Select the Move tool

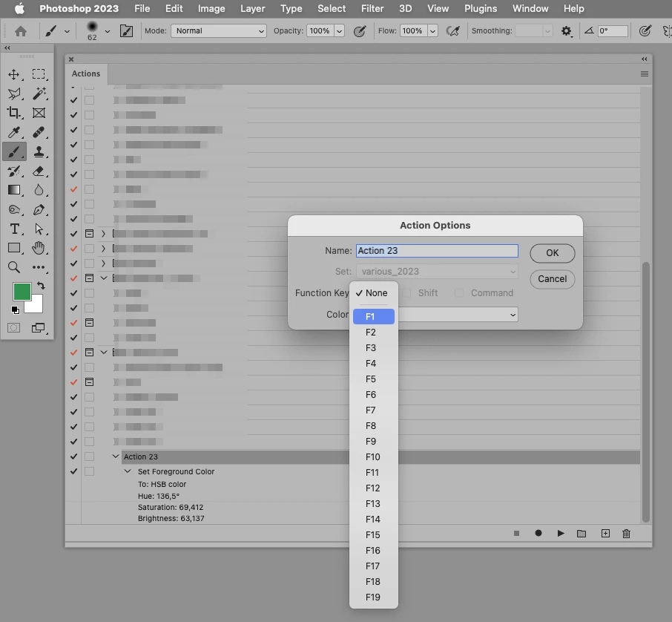pyautogui.click(x=13, y=74)
